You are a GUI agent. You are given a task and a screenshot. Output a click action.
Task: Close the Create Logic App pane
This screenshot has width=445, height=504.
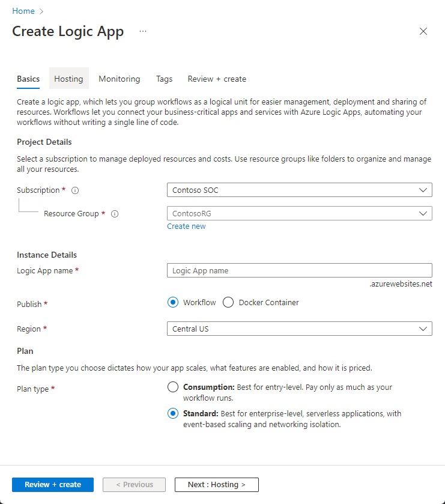pos(423,31)
